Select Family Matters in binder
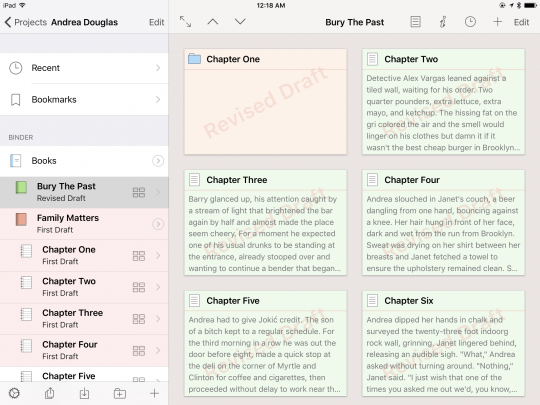Viewport: 540px width, 405px height. pyautogui.click(x=84, y=224)
